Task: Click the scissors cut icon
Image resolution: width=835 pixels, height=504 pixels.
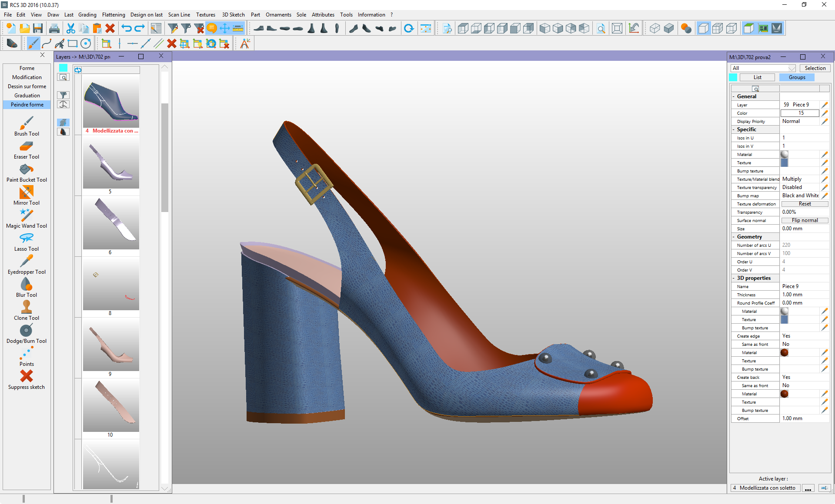Action: click(71, 29)
